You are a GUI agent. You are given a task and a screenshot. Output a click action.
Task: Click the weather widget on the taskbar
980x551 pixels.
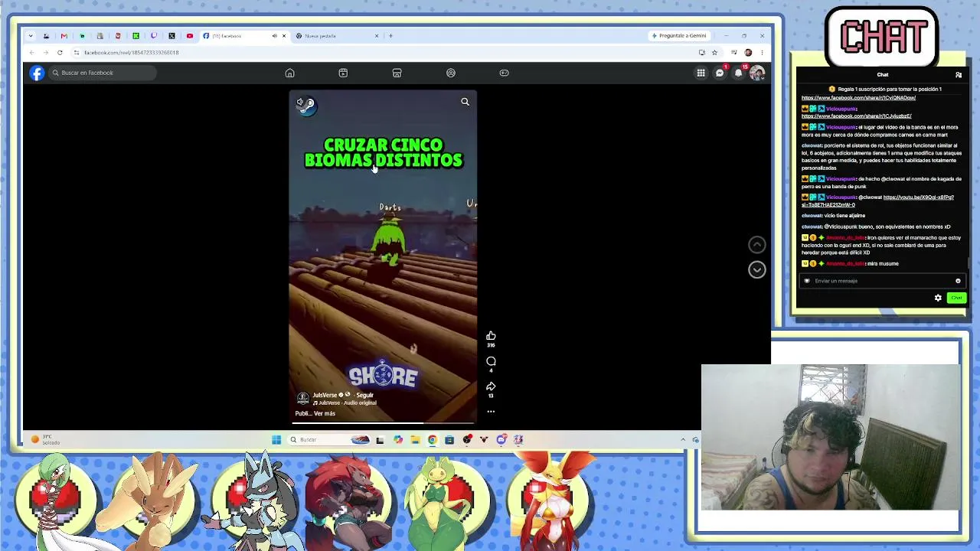[46, 439]
